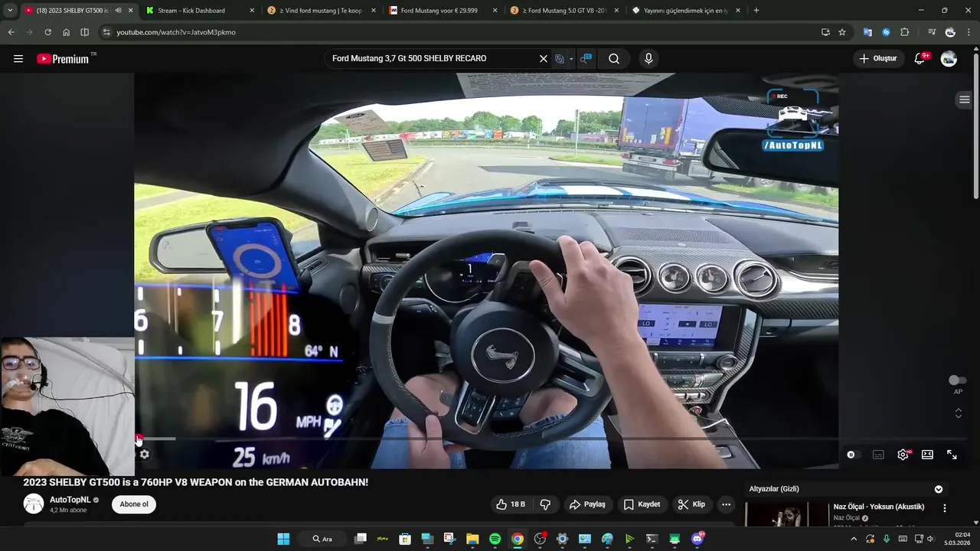Screen dimensions: 980x551
Task: Open Discord from taskbar
Action: click(697, 539)
